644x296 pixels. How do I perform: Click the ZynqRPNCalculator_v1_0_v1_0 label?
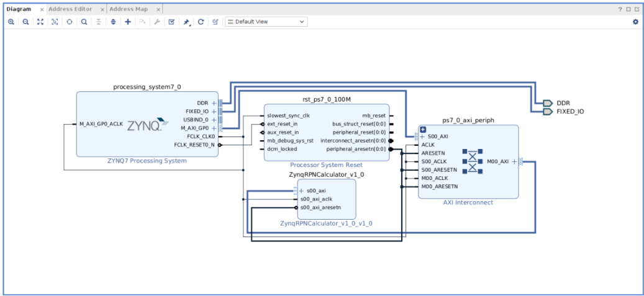(327, 223)
